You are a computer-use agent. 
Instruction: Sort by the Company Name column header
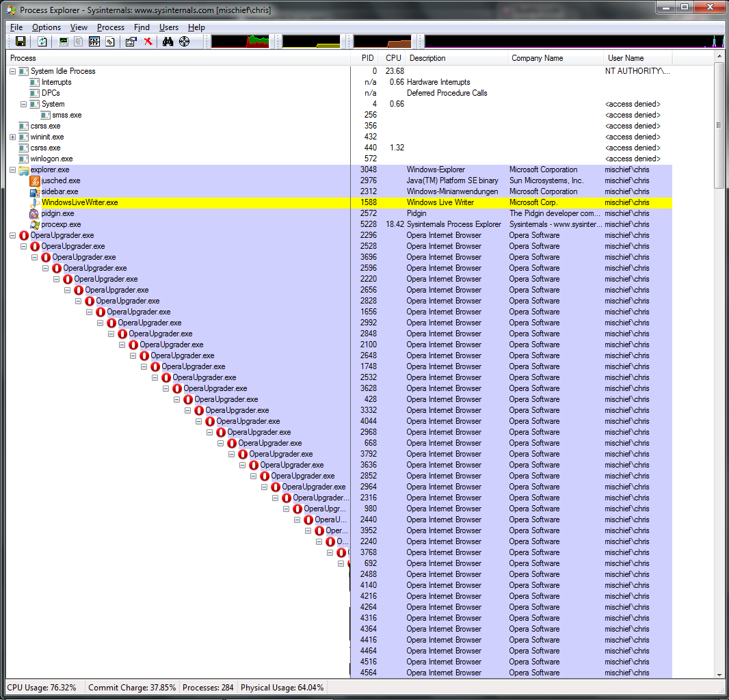[x=555, y=58]
